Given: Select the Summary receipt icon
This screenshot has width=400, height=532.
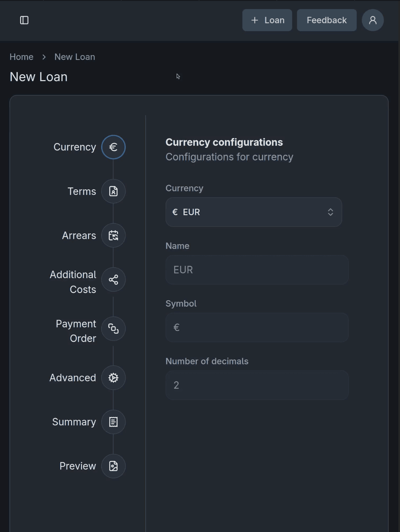Looking at the screenshot, I should [x=113, y=422].
